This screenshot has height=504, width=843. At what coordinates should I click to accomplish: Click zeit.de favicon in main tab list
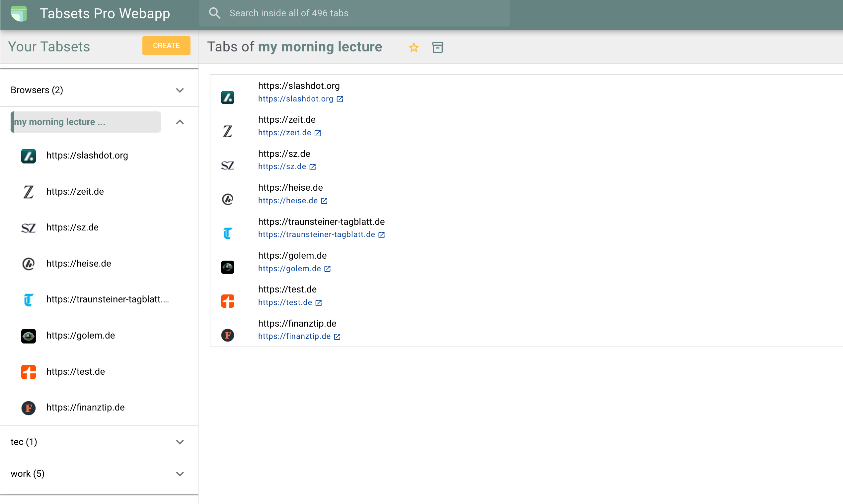pyautogui.click(x=228, y=131)
